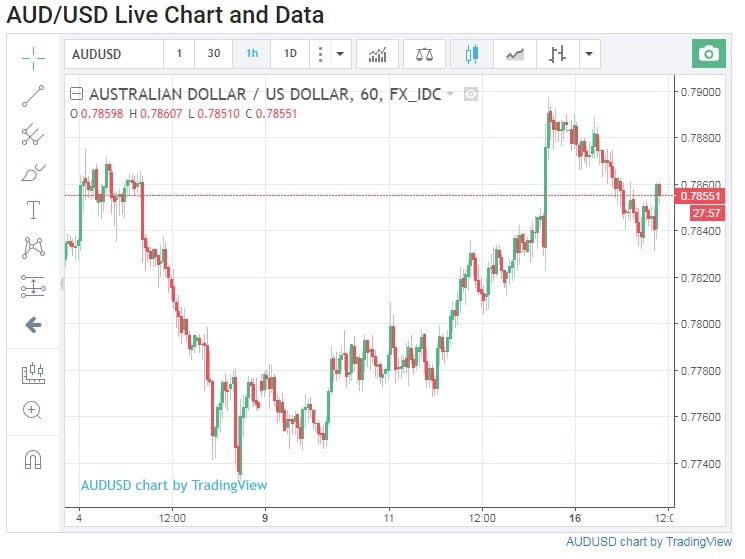Choose the pitchfork drawing tool
Viewport: 745px width, 559px height.
pyautogui.click(x=33, y=135)
